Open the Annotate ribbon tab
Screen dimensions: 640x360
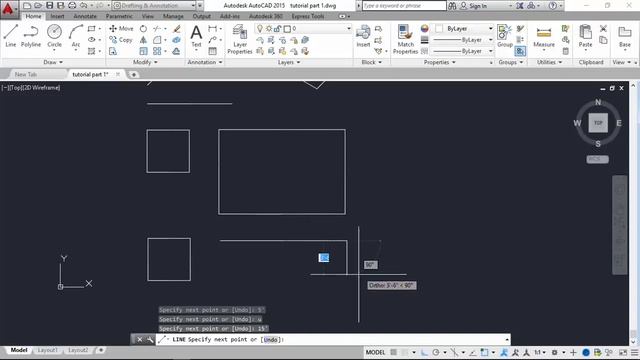coord(85,16)
